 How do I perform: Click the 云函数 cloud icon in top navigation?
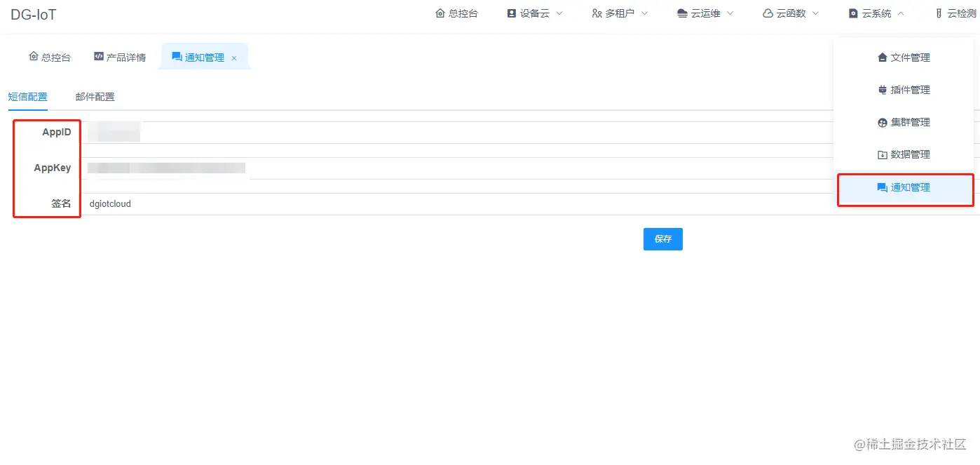pyautogui.click(x=768, y=13)
